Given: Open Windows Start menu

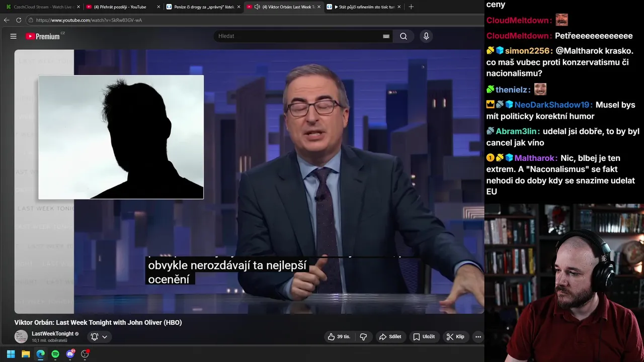Looking at the screenshot, I should coord(11,354).
